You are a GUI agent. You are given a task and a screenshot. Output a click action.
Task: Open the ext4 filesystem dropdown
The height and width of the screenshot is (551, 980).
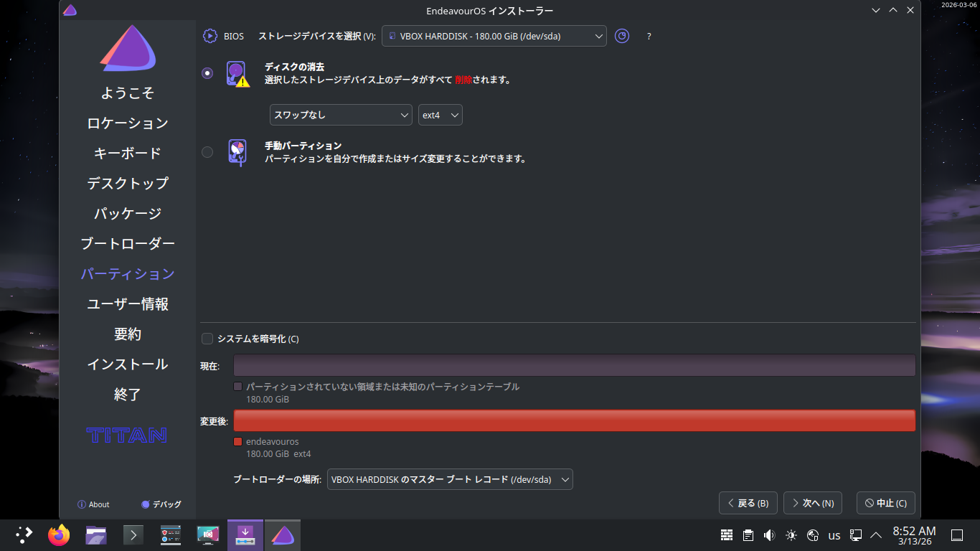[440, 115]
